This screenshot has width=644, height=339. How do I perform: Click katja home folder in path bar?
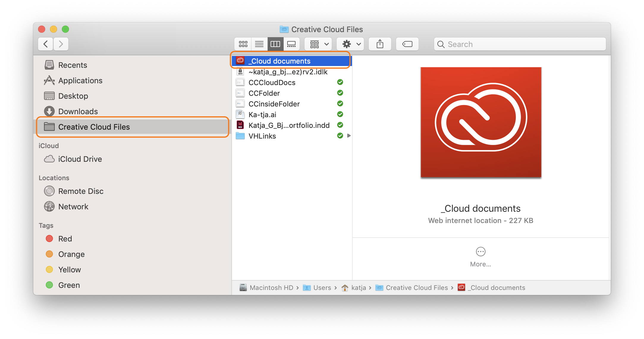coord(354,288)
